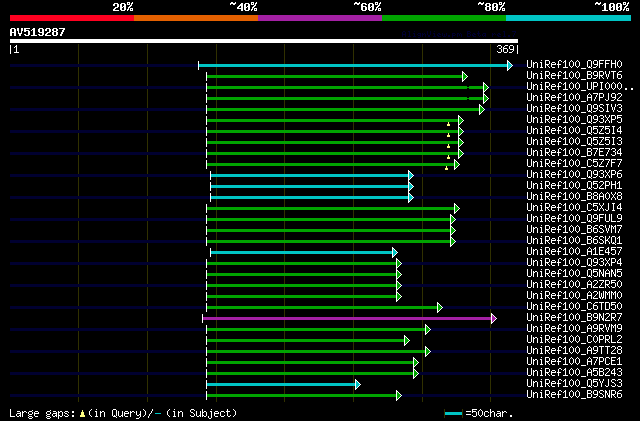Image resolution: width=640 pixels, height=421 pixels.
Task: Select the UniRef100_A9TT28 label
Action: [574, 351]
